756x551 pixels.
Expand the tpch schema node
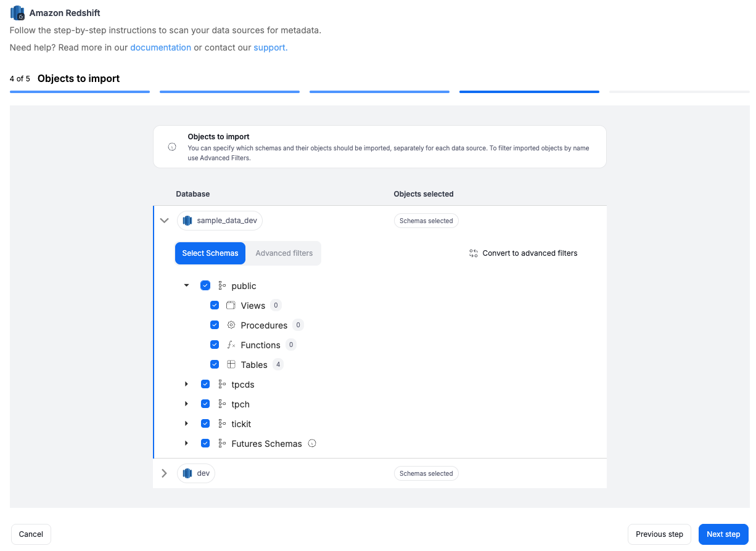[x=186, y=404]
